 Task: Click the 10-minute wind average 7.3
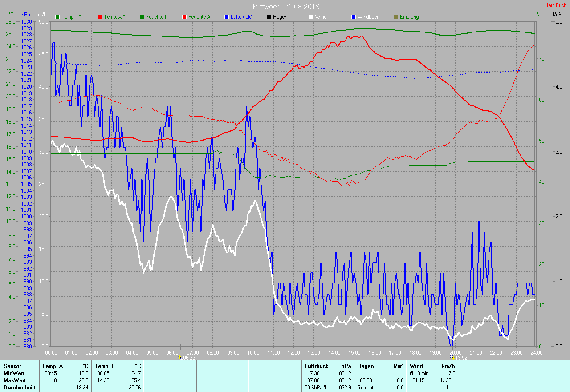coord(451,373)
